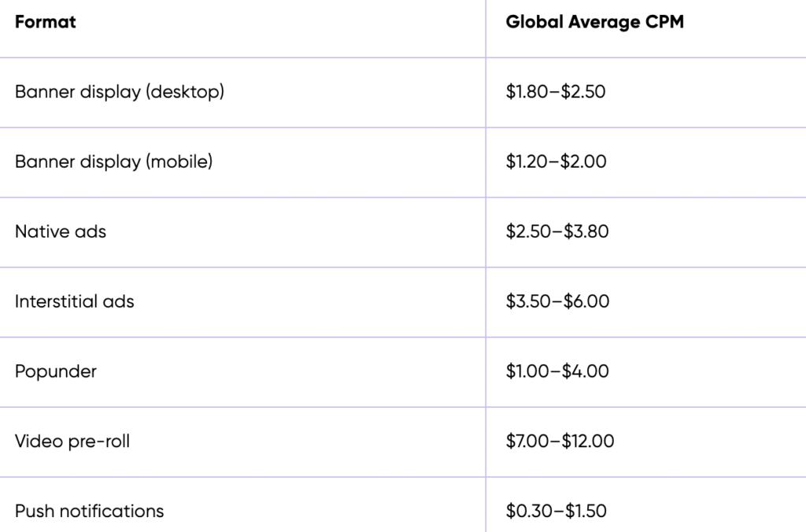
Task: Click the $1.20–$2.00 CPM value
Action: [x=556, y=162]
